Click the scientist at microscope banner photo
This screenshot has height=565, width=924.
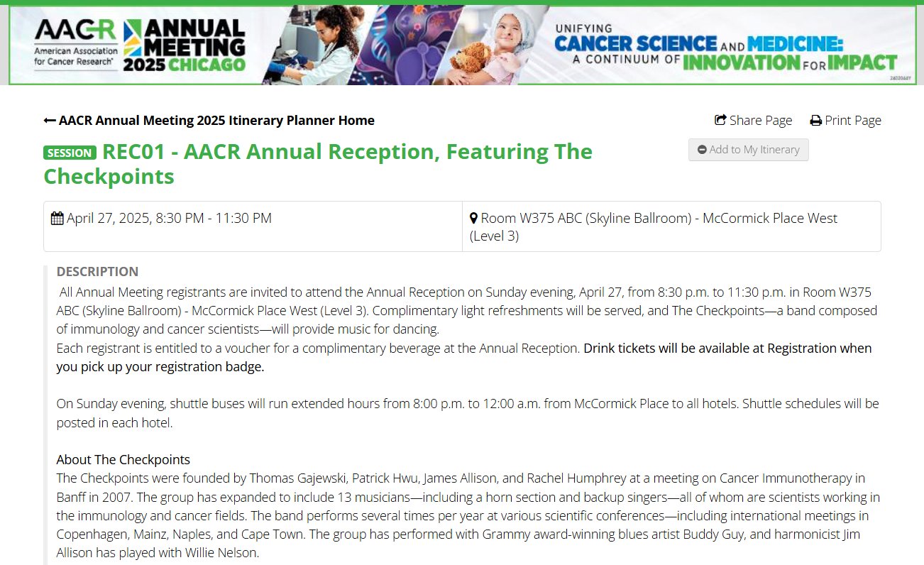click(316, 45)
